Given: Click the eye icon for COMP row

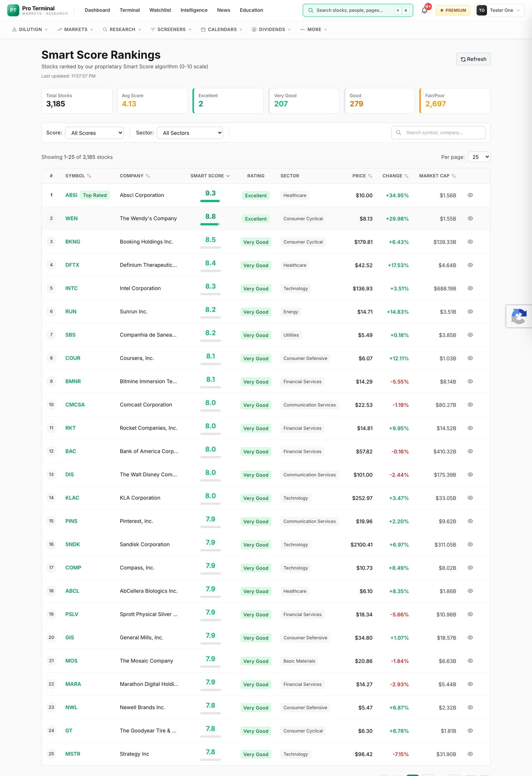Looking at the screenshot, I should click(x=470, y=568).
